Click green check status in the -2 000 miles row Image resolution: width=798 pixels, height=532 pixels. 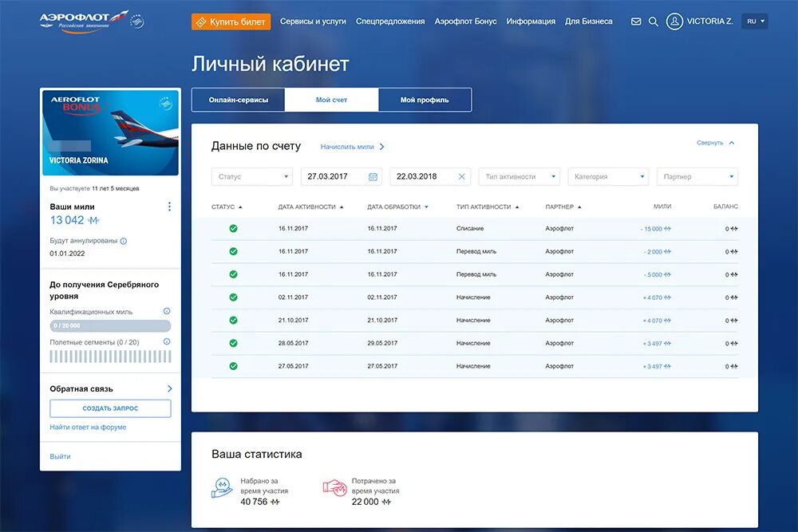tap(233, 251)
